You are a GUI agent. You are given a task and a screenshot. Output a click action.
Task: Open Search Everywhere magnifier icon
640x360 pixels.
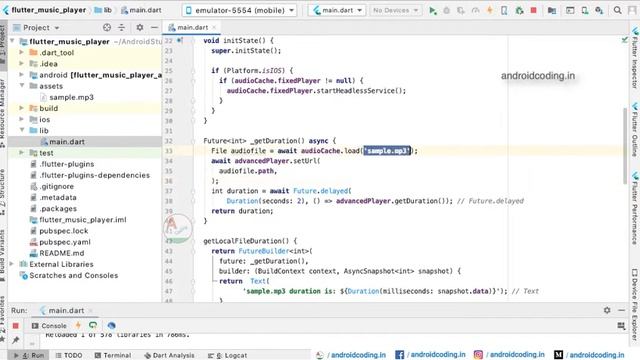pos(618,10)
